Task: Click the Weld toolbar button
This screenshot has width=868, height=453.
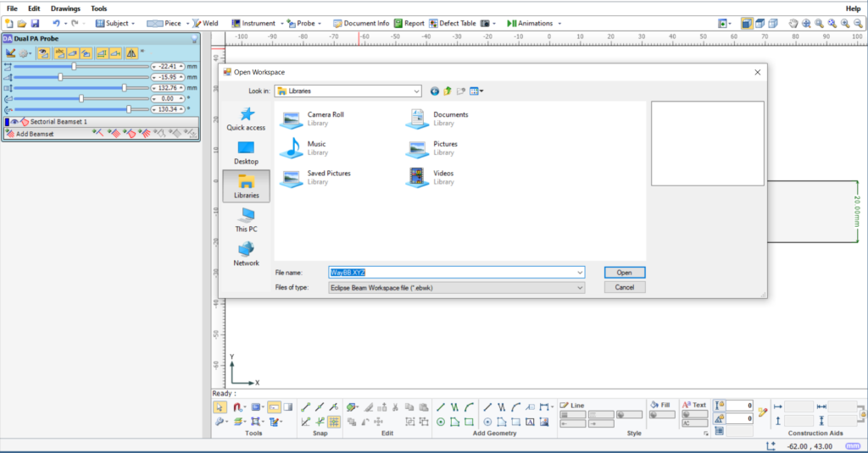Action: coord(205,23)
